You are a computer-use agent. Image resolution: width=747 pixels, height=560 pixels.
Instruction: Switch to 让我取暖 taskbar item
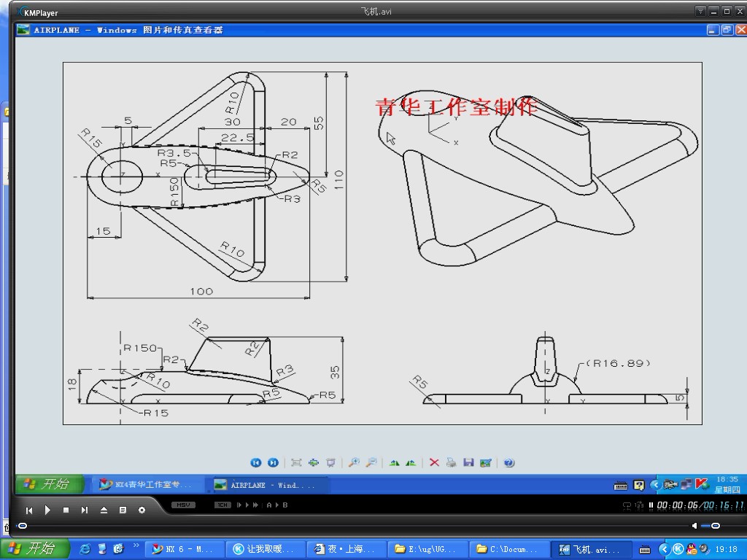pyautogui.click(x=265, y=549)
